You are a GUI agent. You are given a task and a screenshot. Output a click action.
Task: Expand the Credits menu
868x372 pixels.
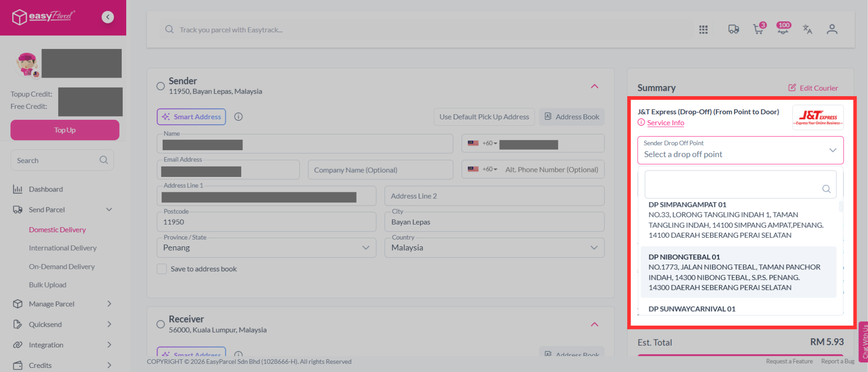(x=109, y=365)
